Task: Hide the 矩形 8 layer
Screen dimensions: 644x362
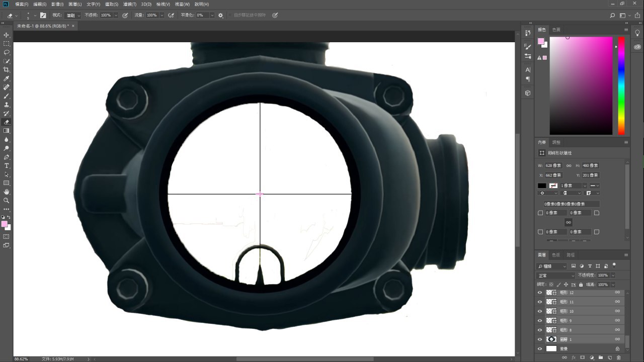Action: [540, 330]
